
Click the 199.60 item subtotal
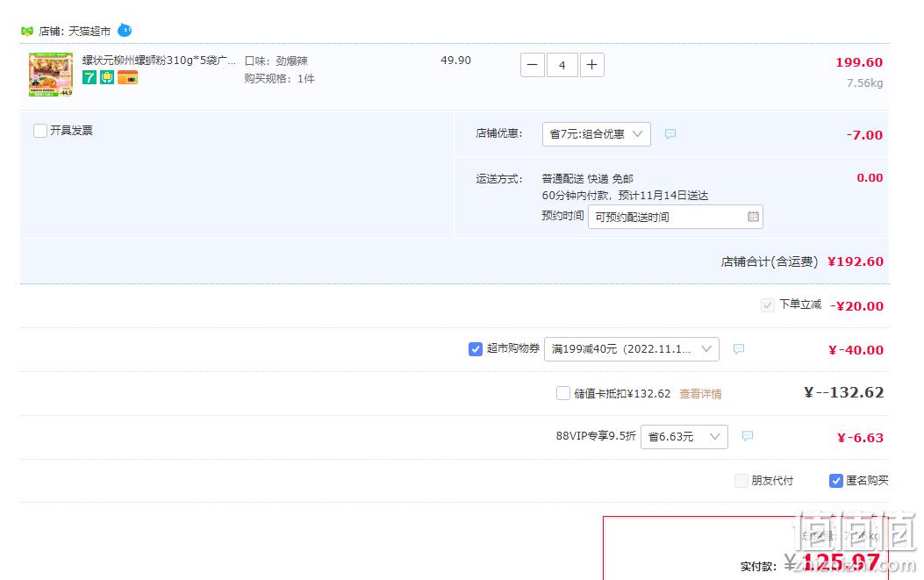click(859, 62)
